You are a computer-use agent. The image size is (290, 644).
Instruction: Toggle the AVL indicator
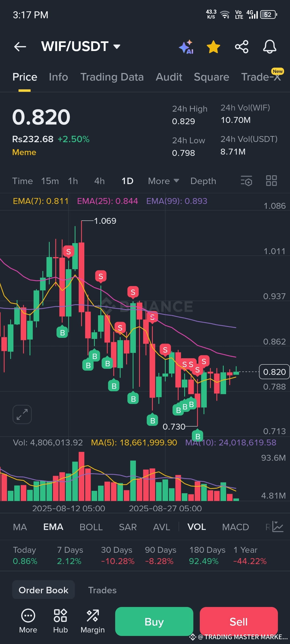161,527
